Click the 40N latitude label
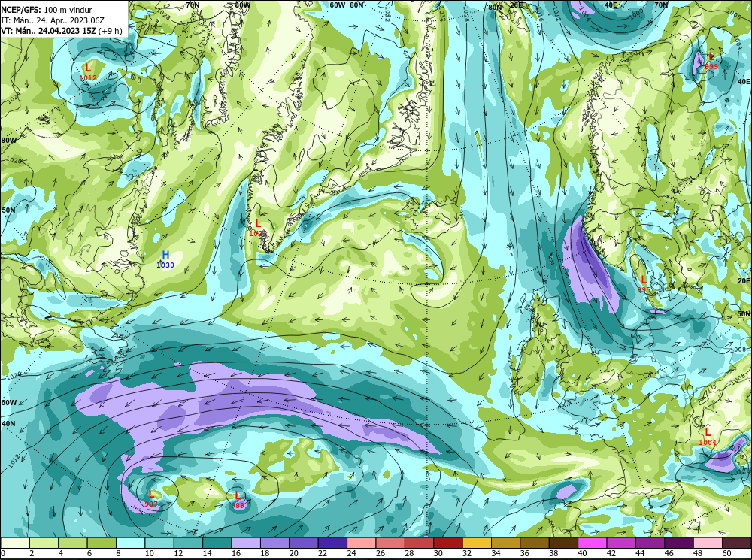752x560 pixels. point(8,424)
